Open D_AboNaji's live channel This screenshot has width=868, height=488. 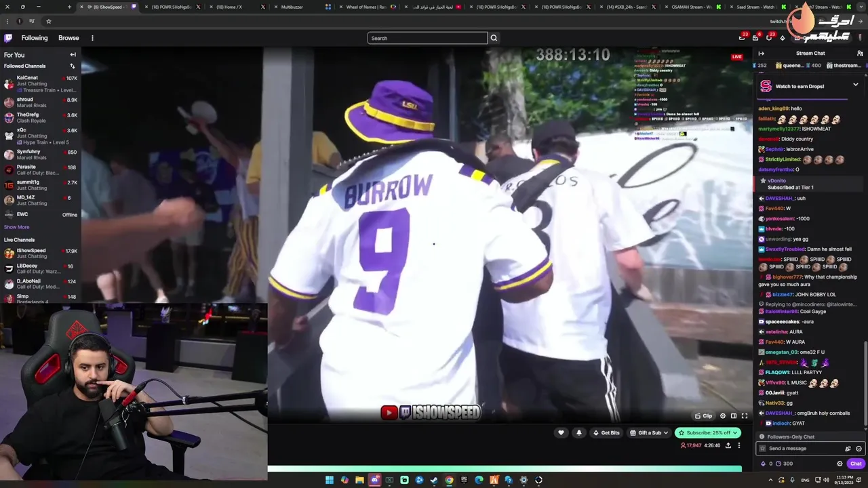(x=41, y=283)
